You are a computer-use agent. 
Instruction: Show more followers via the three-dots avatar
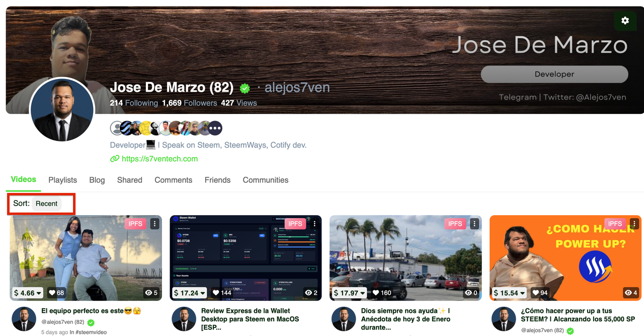pos(215,128)
